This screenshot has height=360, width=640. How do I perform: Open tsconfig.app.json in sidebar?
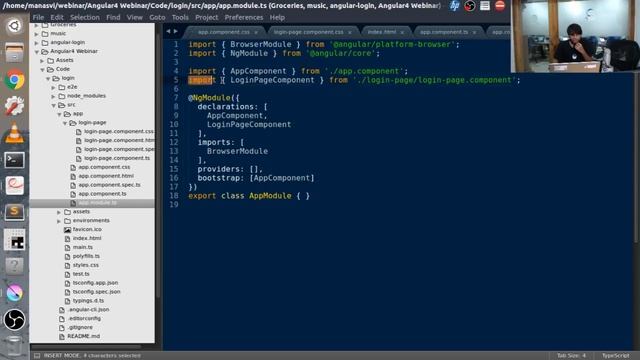[x=96, y=283]
